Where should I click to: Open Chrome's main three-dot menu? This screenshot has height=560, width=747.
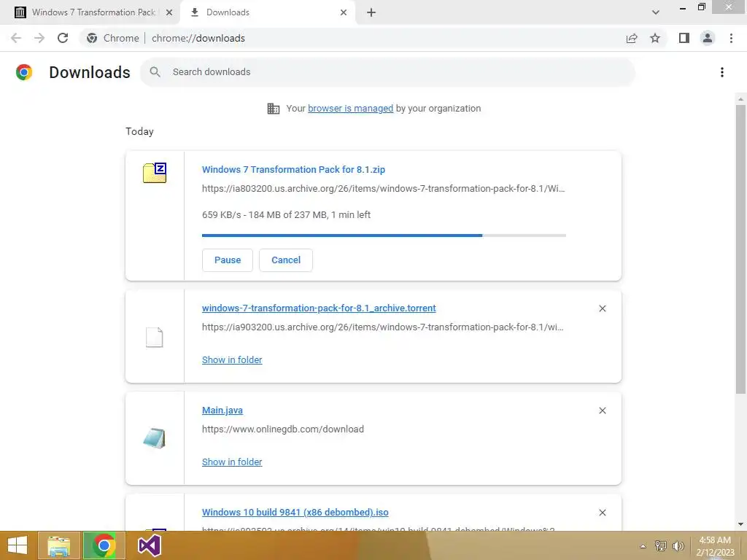731,38
